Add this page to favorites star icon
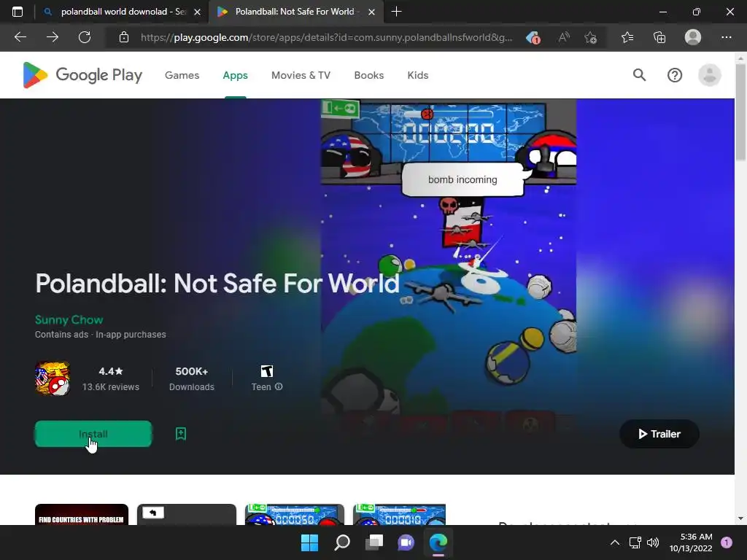The width and height of the screenshot is (747, 560). 591,37
